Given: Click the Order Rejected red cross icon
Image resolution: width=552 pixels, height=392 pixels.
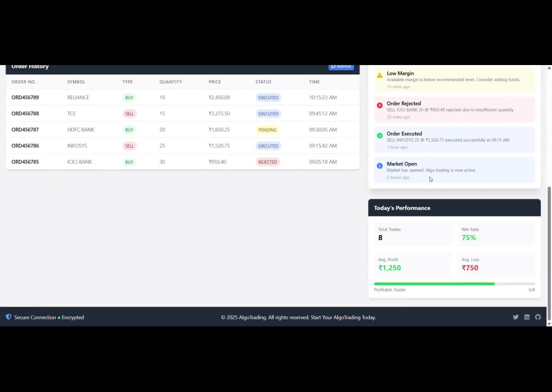Looking at the screenshot, I should 380,105.
